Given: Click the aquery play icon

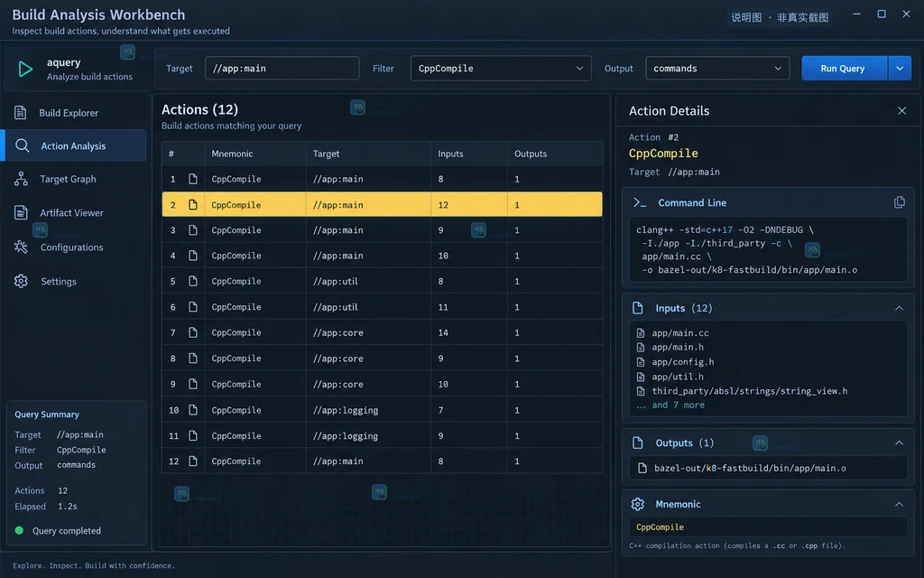Looking at the screenshot, I should 24,69.
